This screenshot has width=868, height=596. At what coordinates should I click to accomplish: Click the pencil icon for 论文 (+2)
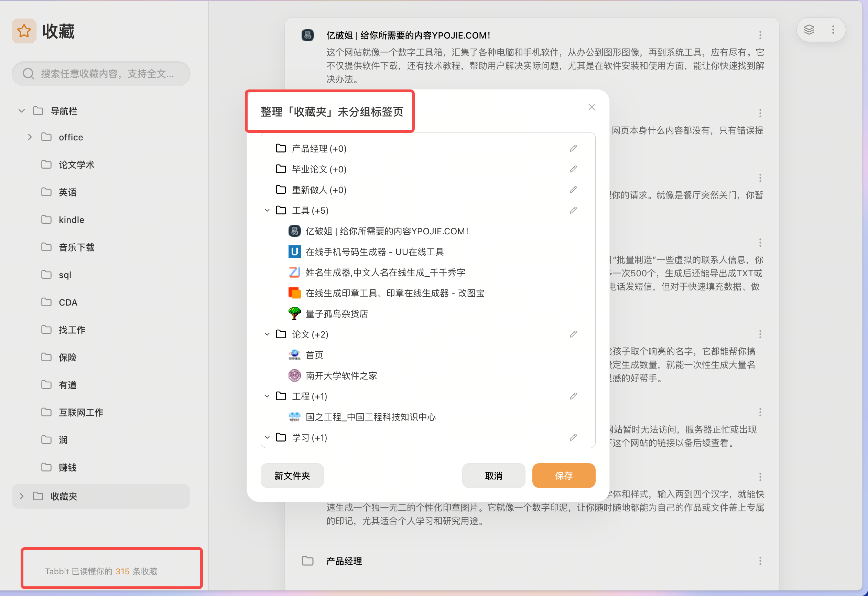point(573,334)
